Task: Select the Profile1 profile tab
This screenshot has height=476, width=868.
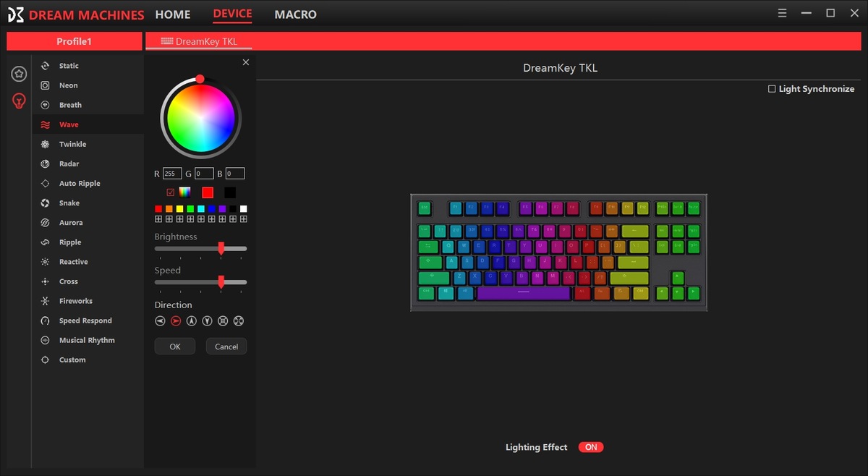Action: tap(75, 41)
